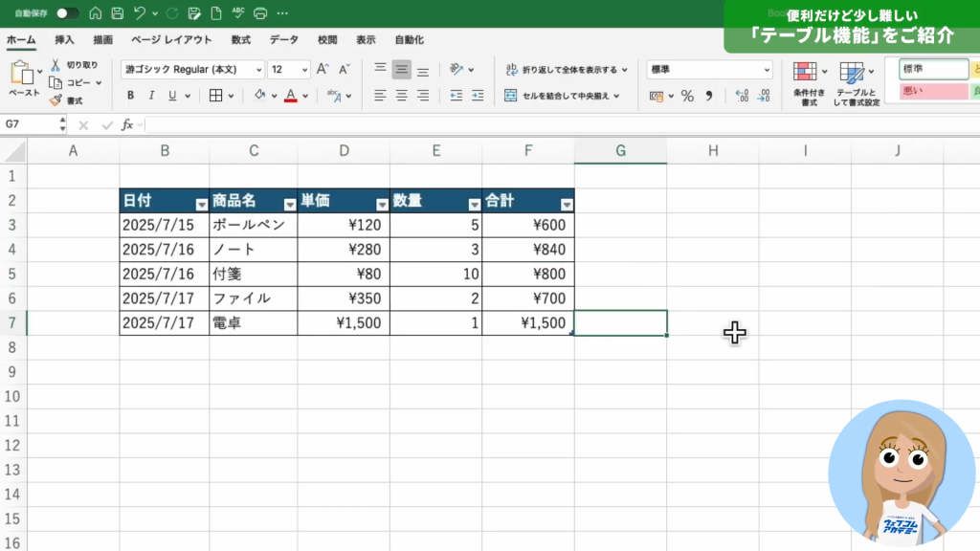Apply the pink 悪い cell style swatch

(x=933, y=91)
